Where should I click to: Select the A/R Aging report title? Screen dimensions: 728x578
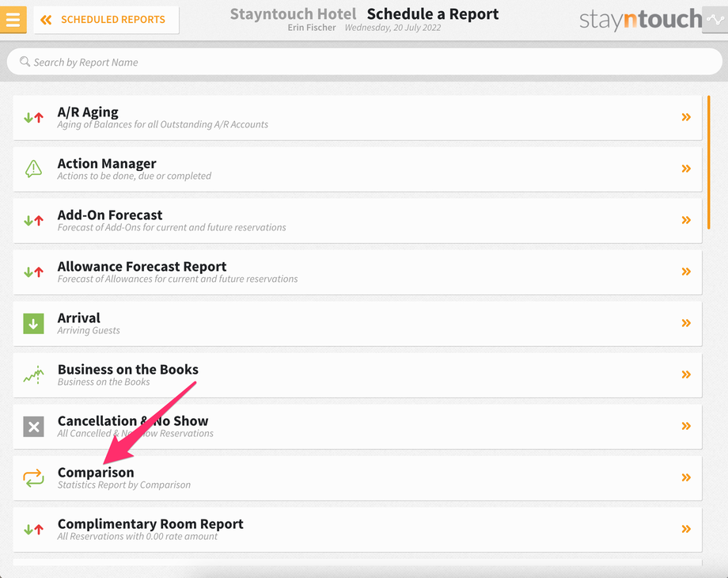point(88,112)
